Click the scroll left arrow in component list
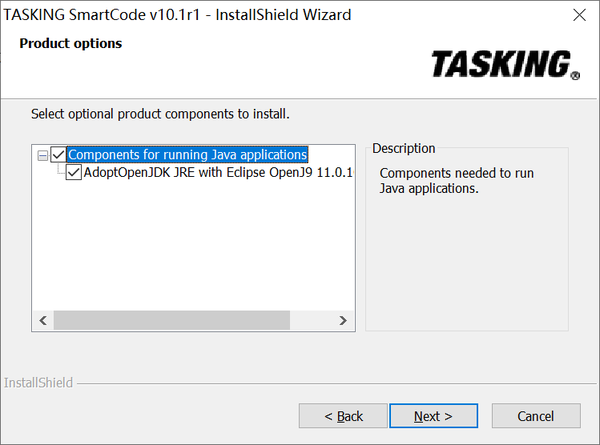Screen dimensions: 600x445 click(43, 321)
